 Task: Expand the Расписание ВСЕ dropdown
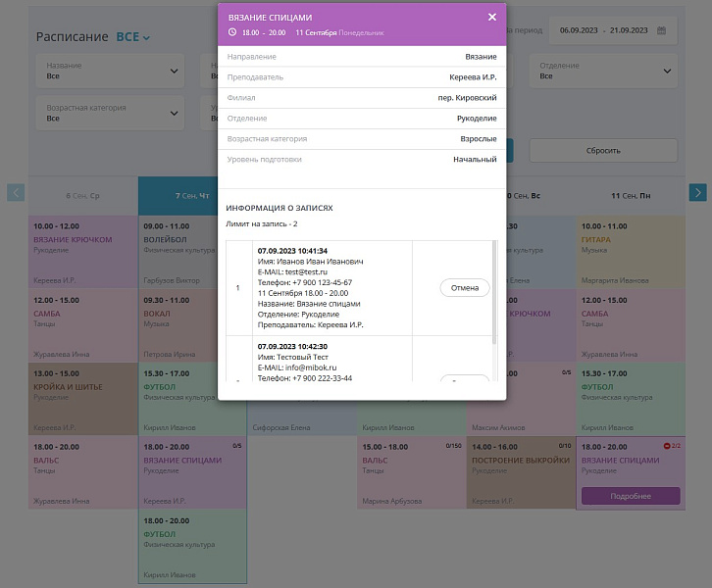133,37
